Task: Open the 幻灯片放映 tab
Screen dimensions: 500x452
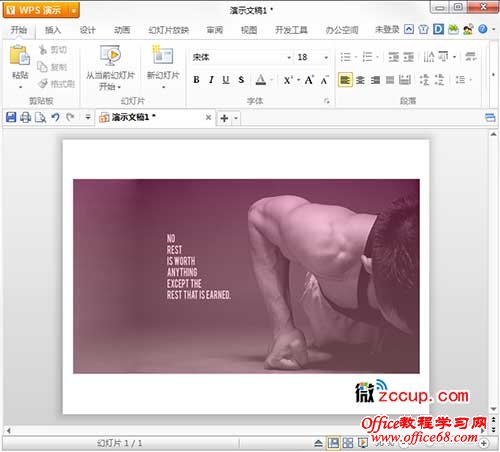Action: point(168,30)
